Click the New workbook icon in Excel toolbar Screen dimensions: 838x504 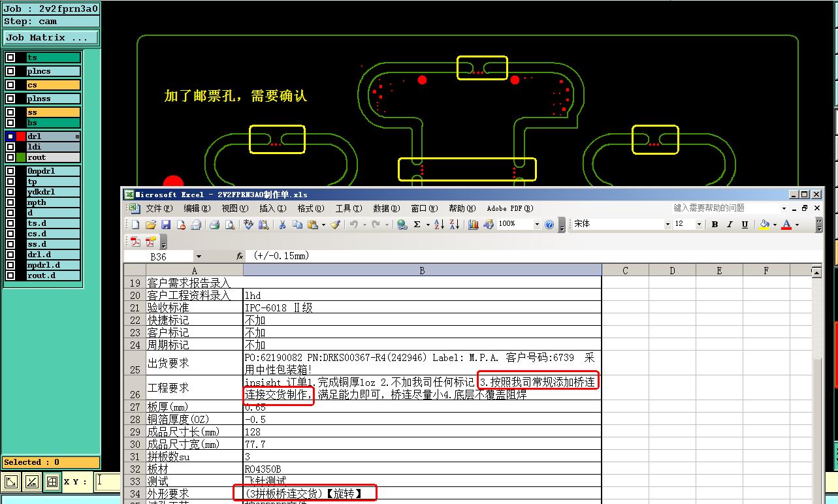pyautogui.click(x=135, y=225)
